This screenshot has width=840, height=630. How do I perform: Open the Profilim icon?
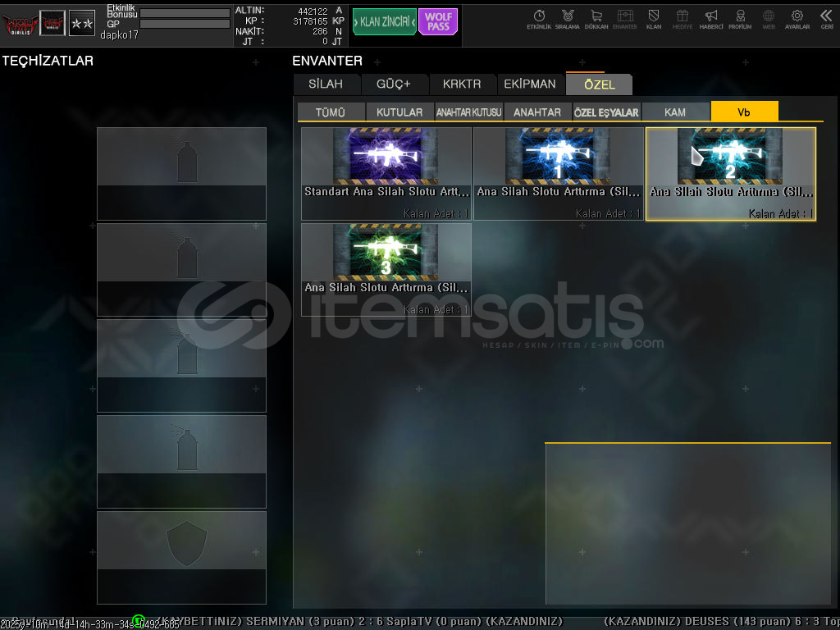(740, 19)
